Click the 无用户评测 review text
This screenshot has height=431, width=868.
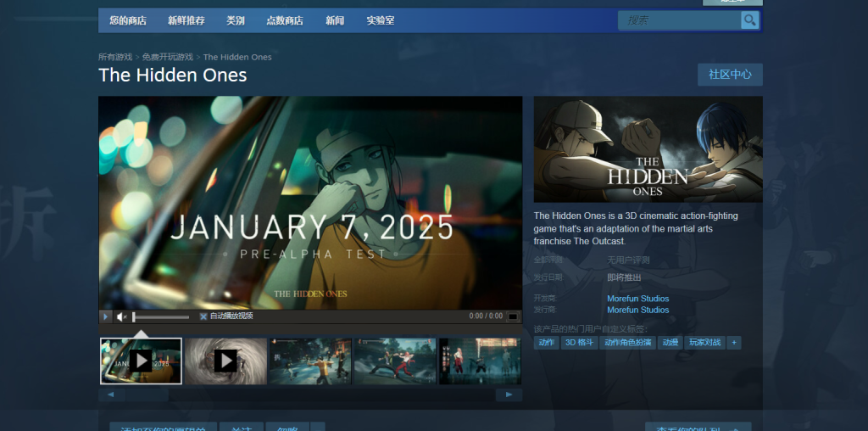click(x=628, y=260)
